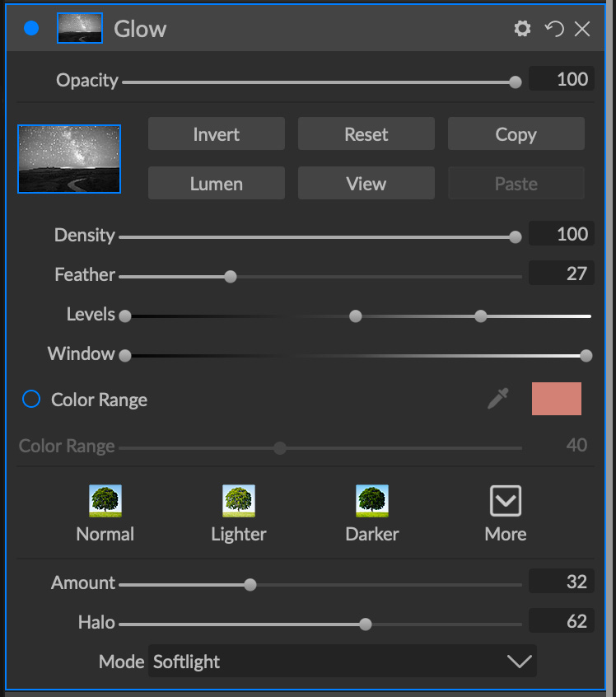Choose the Lighter blending preset icon
The width and height of the screenshot is (616, 697).
(239, 501)
